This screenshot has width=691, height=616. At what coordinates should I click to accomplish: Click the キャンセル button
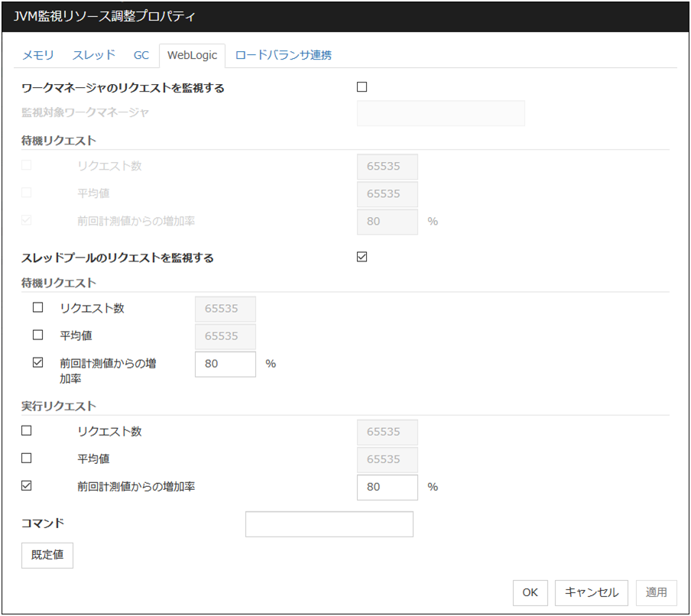[592, 592]
